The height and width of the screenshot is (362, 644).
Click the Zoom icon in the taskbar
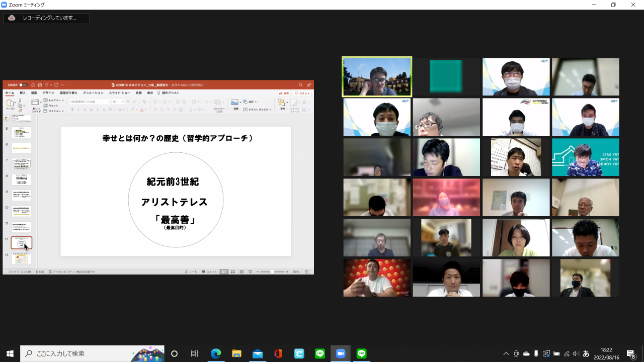[x=341, y=353]
